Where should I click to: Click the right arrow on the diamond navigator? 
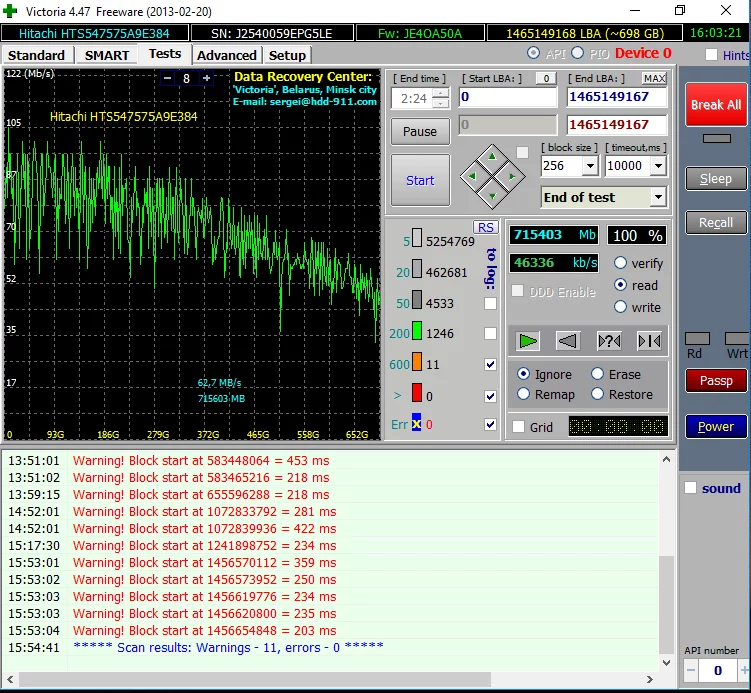(x=511, y=177)
